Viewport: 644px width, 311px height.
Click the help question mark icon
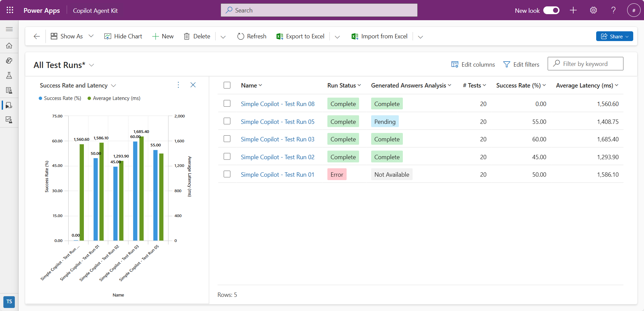click(613, 10)
